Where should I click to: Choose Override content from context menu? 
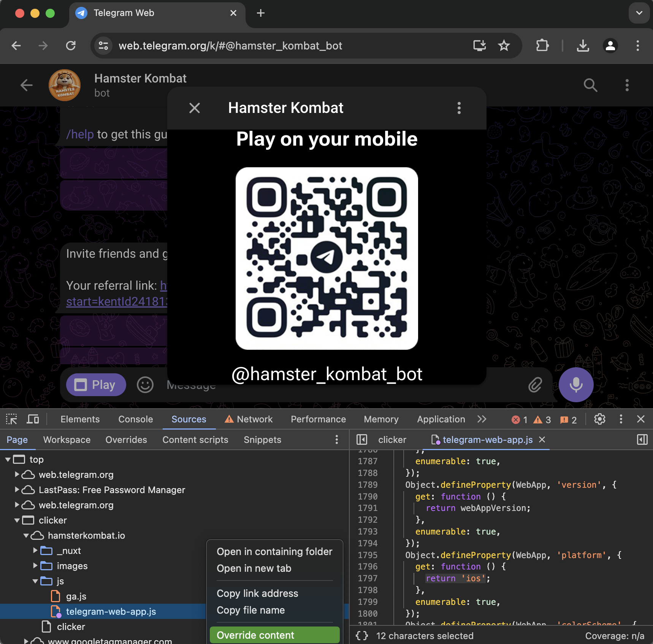(274, 635)
